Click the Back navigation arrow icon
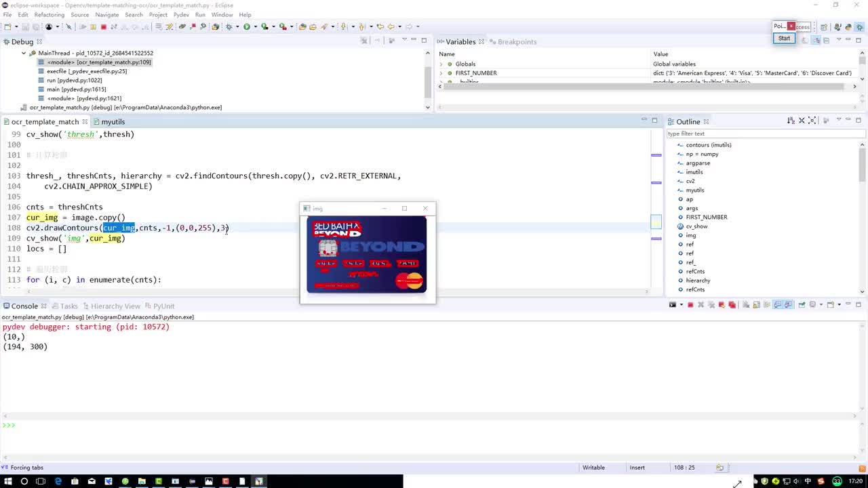 pyautogui.click(x=391, y=27)
